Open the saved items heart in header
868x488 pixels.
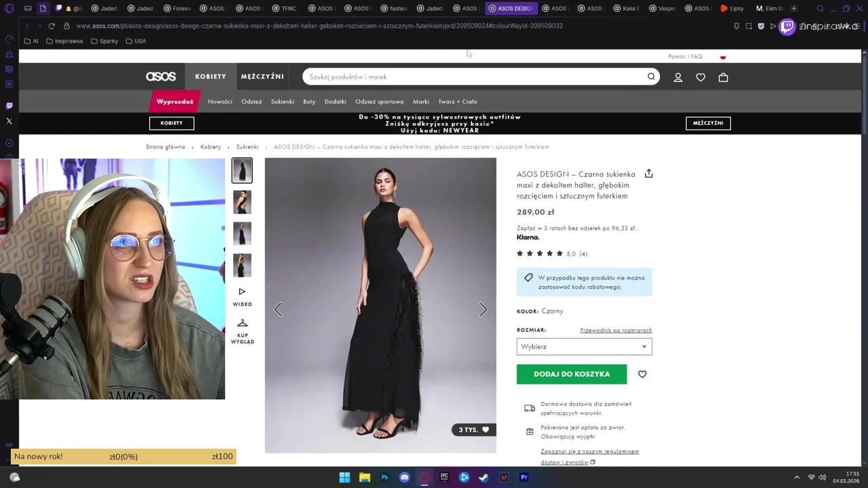pos(701,77)
